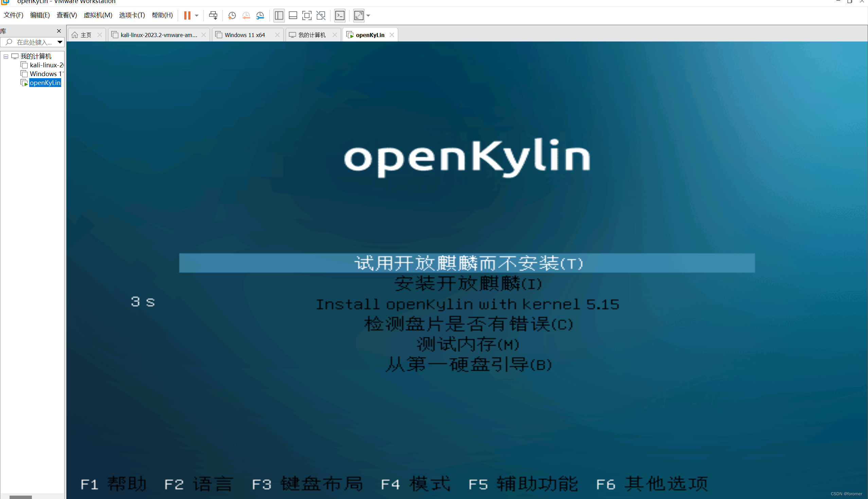Suspend the openKyLin virtual machine
The height and width of the screenshot is (499, 868).
point(187,15)
